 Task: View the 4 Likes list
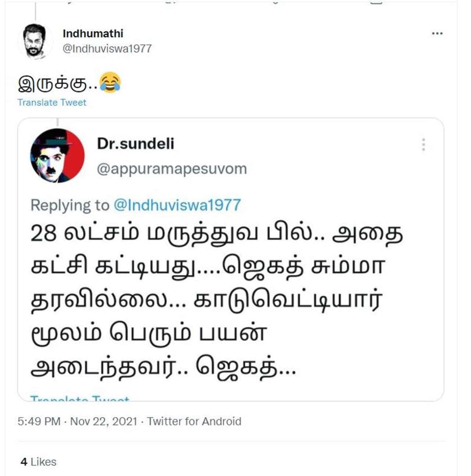[x=39, y=462]
